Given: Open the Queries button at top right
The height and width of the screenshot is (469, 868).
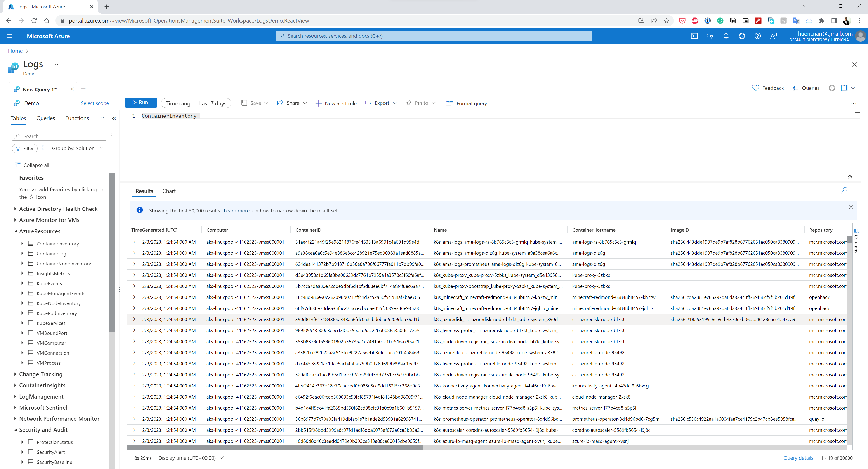Looking at the screenshot, I should [806, 88].
